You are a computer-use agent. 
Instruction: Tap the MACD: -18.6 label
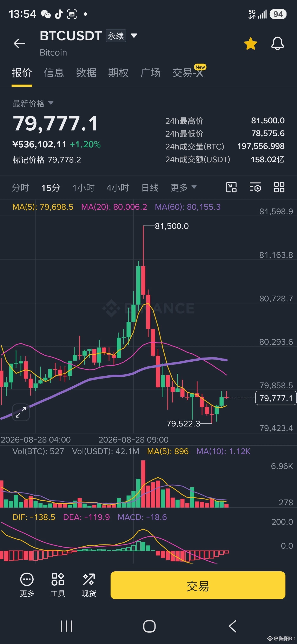point(142,517)
